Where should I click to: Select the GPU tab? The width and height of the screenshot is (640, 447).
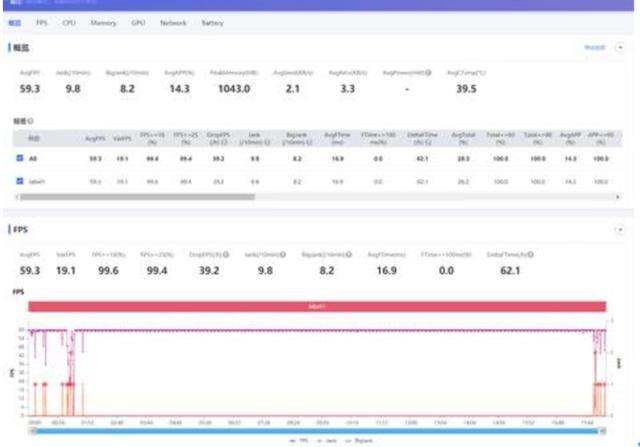tap(138, 21)
